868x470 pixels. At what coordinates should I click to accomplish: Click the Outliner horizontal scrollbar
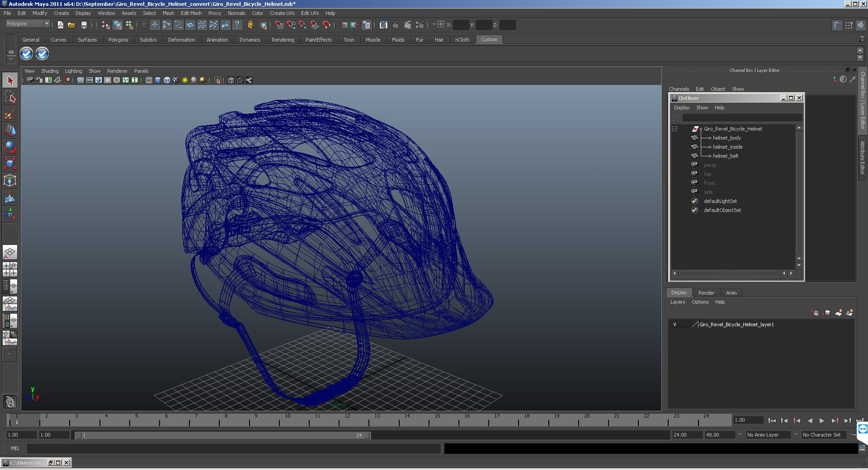tap(729, 273)
